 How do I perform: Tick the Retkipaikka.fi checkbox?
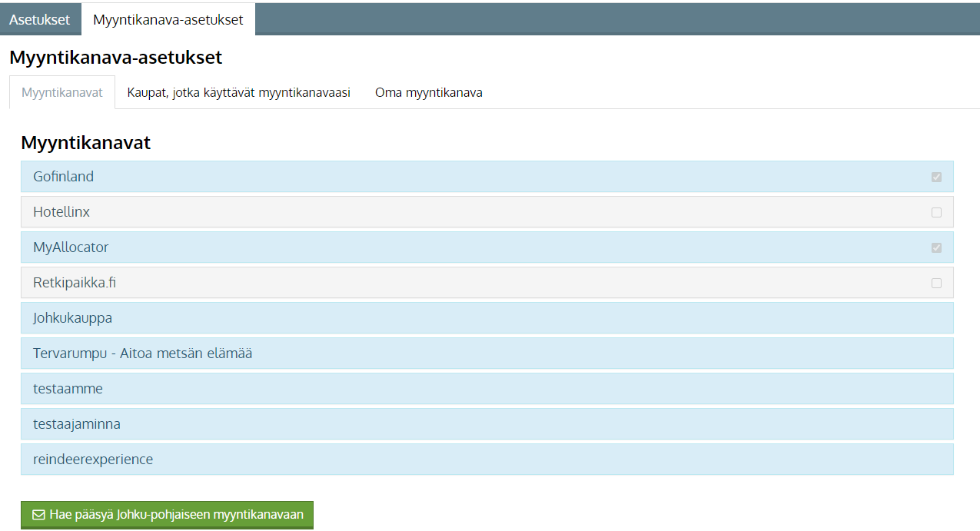936,283
